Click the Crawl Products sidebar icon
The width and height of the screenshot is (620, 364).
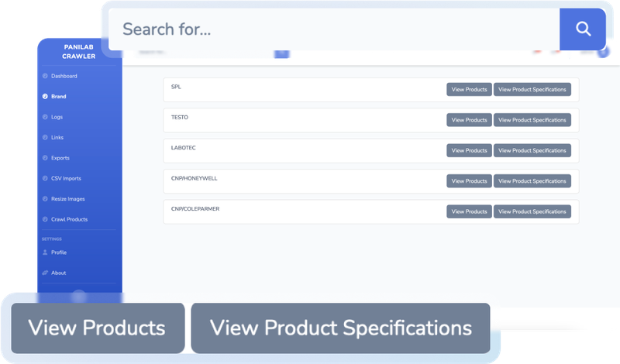click(45, 219)
